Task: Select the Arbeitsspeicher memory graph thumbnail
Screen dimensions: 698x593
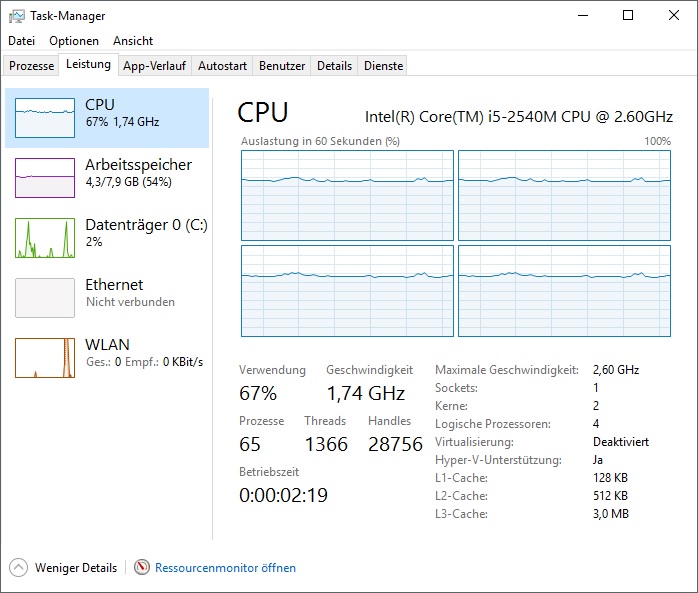Action: point(45,178)
